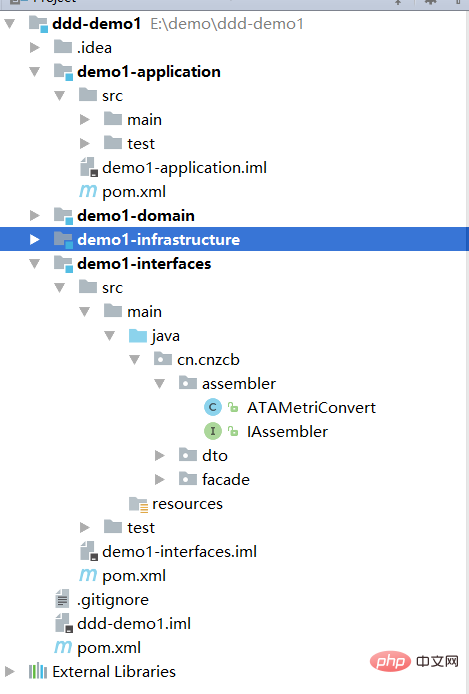Click the ddd-demo1.iml file icon

(64, 623)
